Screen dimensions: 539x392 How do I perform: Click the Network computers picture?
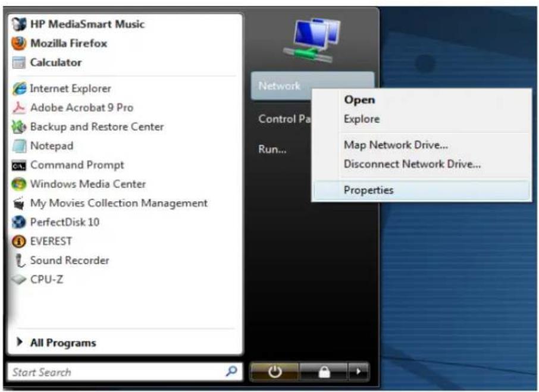pyautogui.click(x=312, y=40)
